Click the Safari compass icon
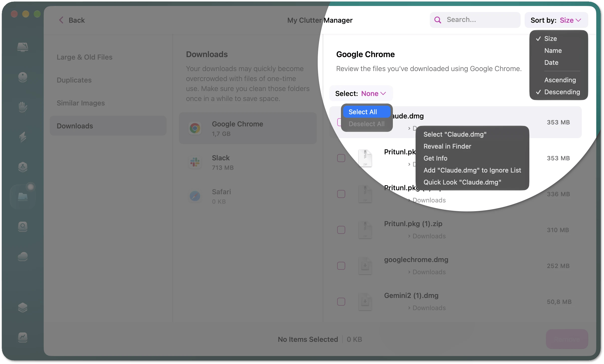 coord(195,196)
